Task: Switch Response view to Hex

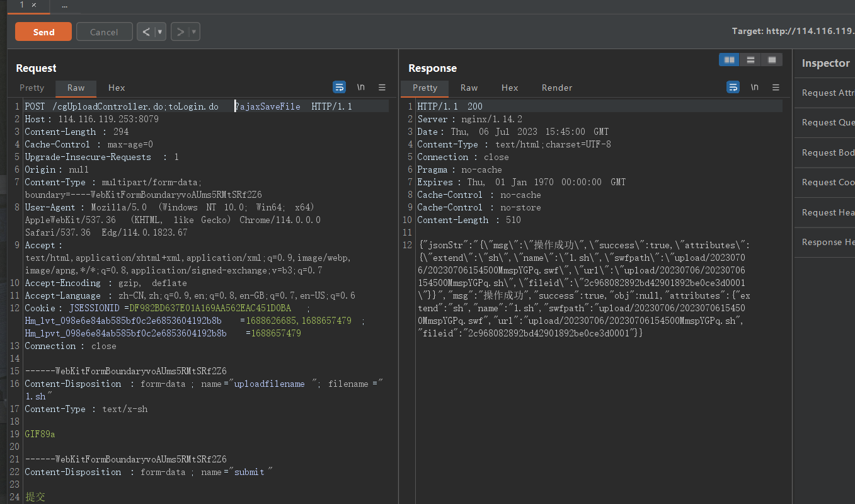Action: pyautogui.click(x=510, y=88)
